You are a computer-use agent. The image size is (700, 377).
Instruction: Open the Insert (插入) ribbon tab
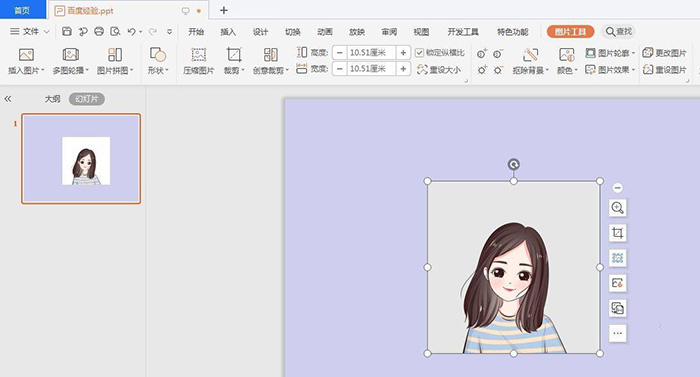[x=228, y=32]
